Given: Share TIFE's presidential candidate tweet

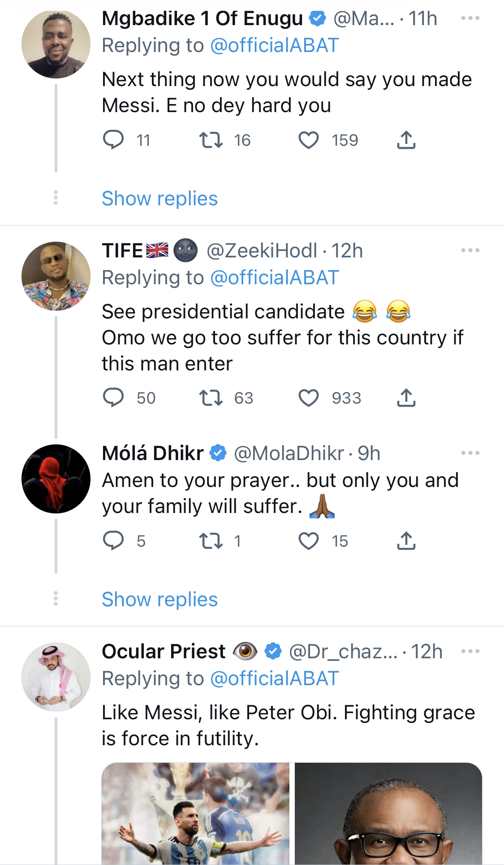Looking at the screenshot, I should [x=406, y=398].
